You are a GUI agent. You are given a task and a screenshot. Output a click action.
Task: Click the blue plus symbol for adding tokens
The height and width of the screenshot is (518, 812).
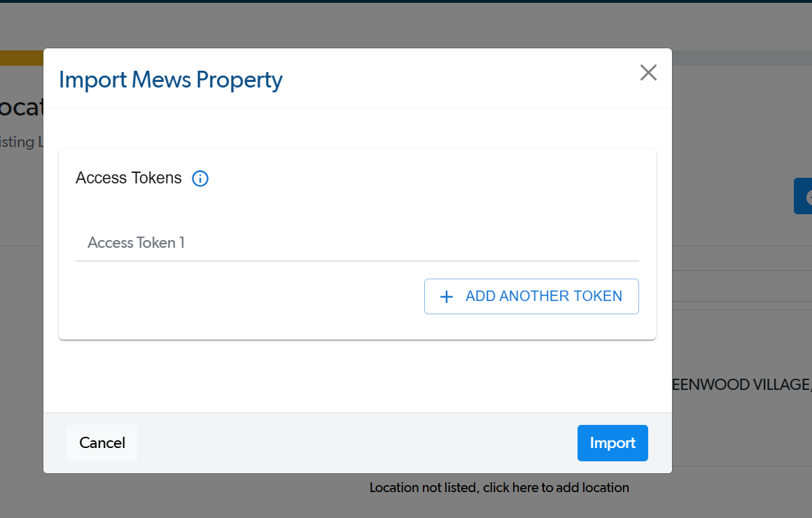pyautogui.click(x=447, y=296)
